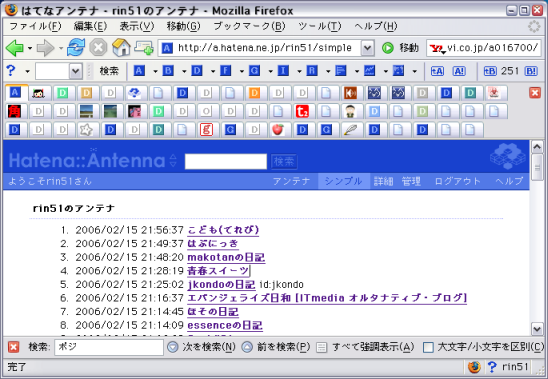This screenshot has height=379, width=548.
Task: Go to the home page icon
Action: coord(121,48)
